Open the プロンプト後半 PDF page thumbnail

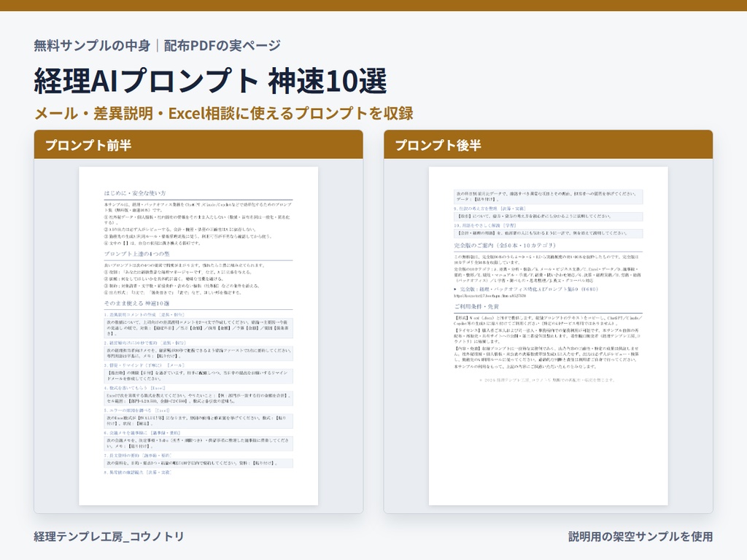click(x=549, y=335)
